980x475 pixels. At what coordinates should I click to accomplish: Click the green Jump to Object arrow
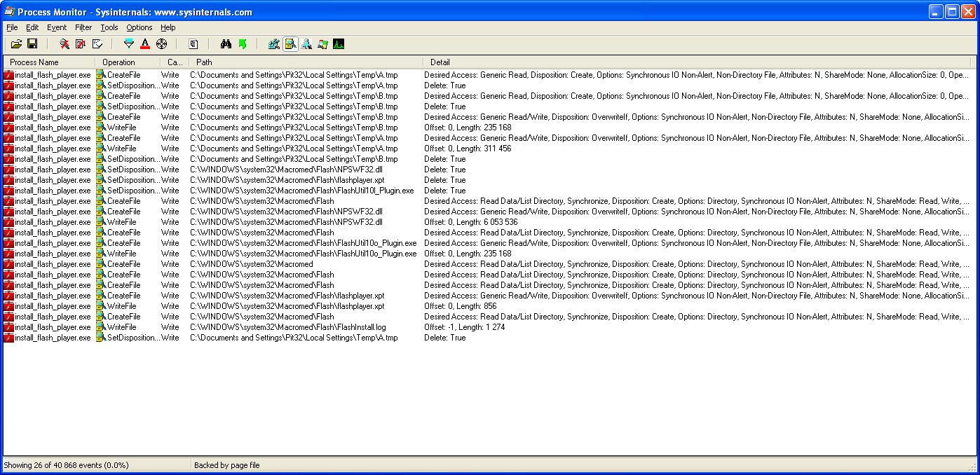(x=242, y=44)
